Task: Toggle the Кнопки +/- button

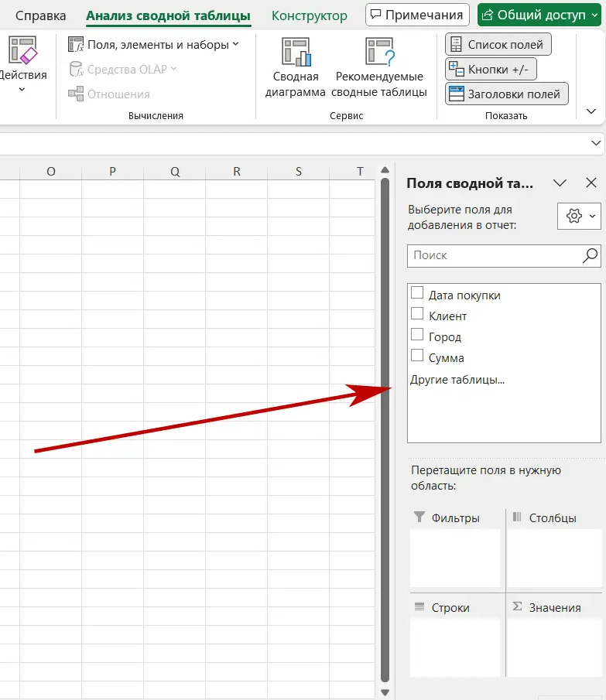Action: tap(491, 69)
